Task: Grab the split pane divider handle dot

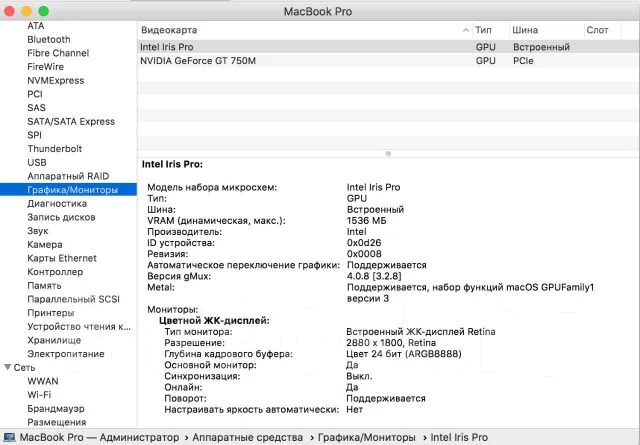Action: point(388,154)
